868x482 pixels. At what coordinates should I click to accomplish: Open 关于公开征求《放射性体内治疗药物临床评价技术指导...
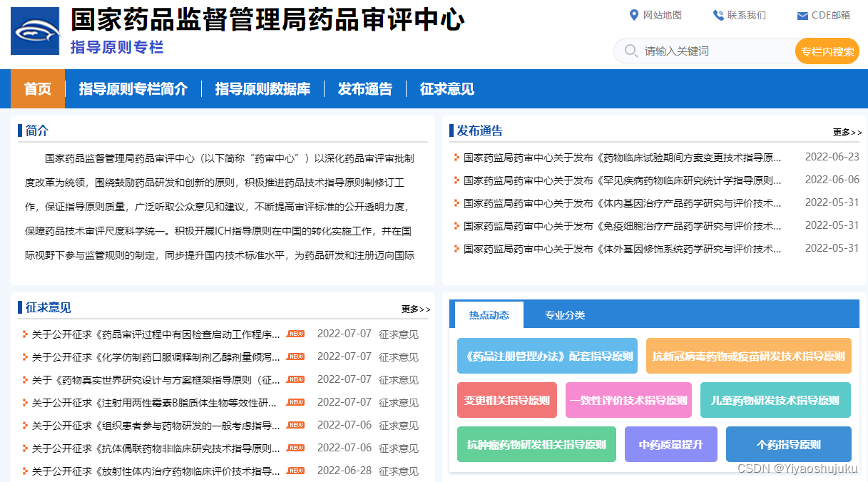coord(156,471)
